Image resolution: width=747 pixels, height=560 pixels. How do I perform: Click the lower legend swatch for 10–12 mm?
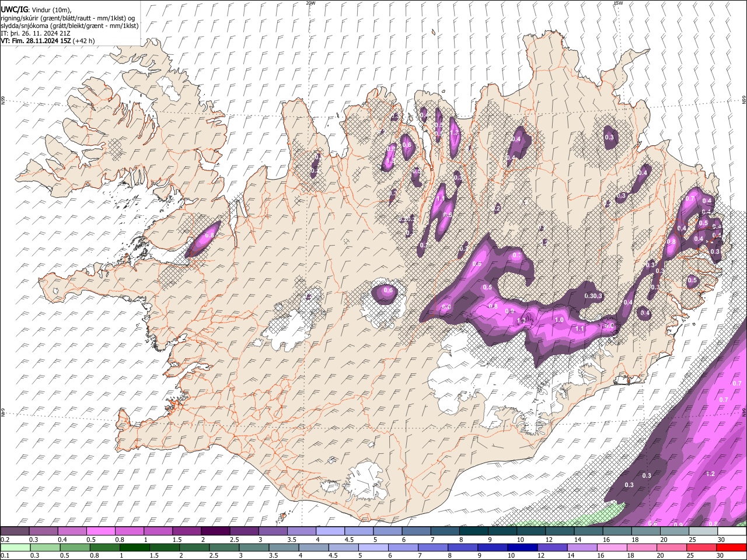click(x=522, y=548)
